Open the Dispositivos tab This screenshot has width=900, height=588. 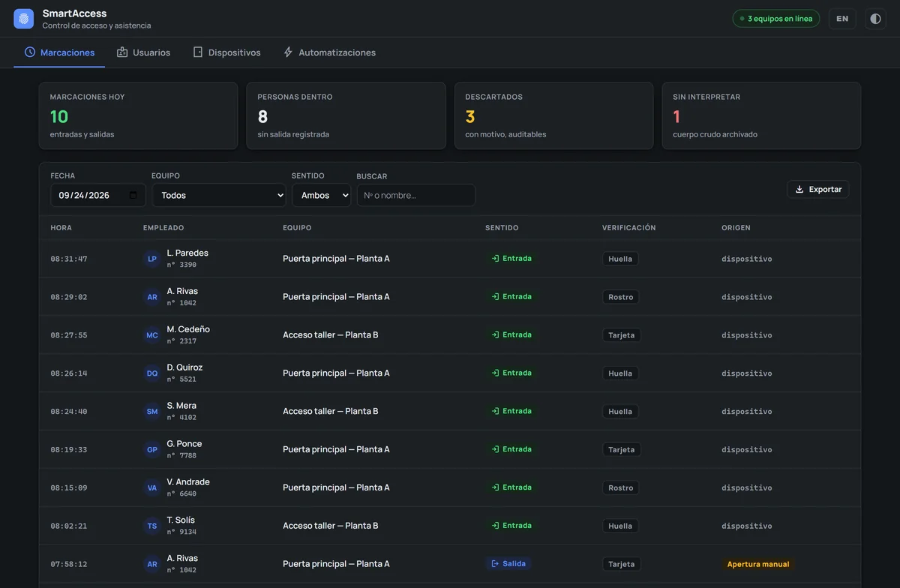pyautogui.click(x=226, y=52)
